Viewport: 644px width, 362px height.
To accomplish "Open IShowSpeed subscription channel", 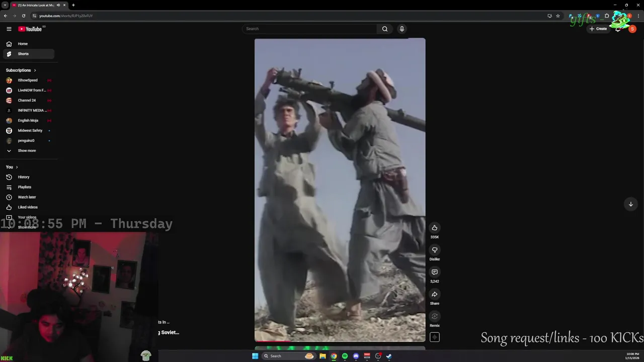I will point(29,80).
